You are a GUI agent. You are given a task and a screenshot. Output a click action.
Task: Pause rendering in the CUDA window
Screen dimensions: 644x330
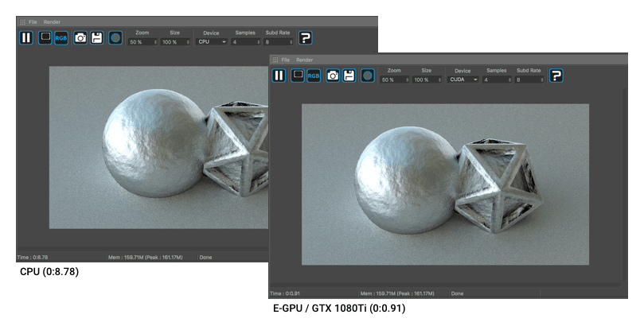click(x=279, y=76)
